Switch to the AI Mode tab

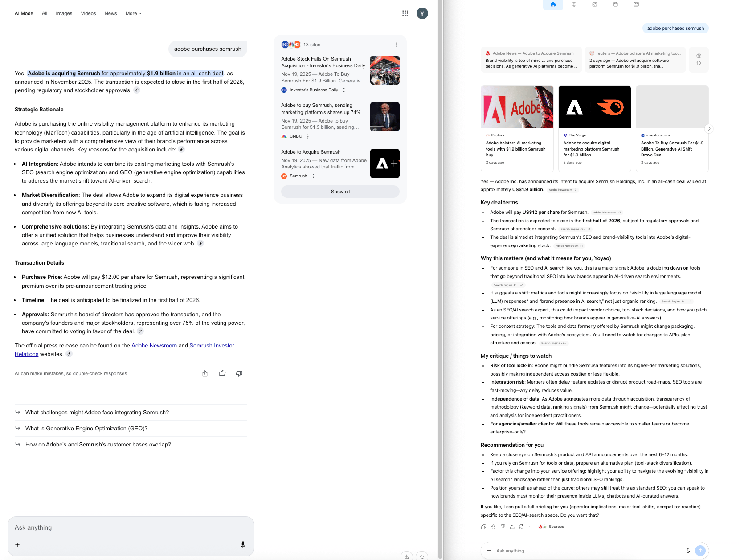click(x=24, y=13)
